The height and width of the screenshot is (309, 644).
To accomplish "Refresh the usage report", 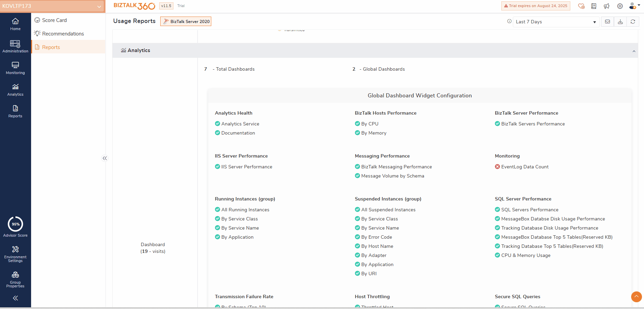I will coord(633,22).
